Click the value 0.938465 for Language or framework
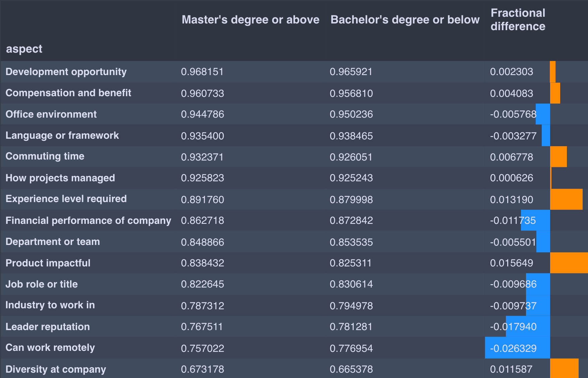The image size is (588, 378). 351,136
